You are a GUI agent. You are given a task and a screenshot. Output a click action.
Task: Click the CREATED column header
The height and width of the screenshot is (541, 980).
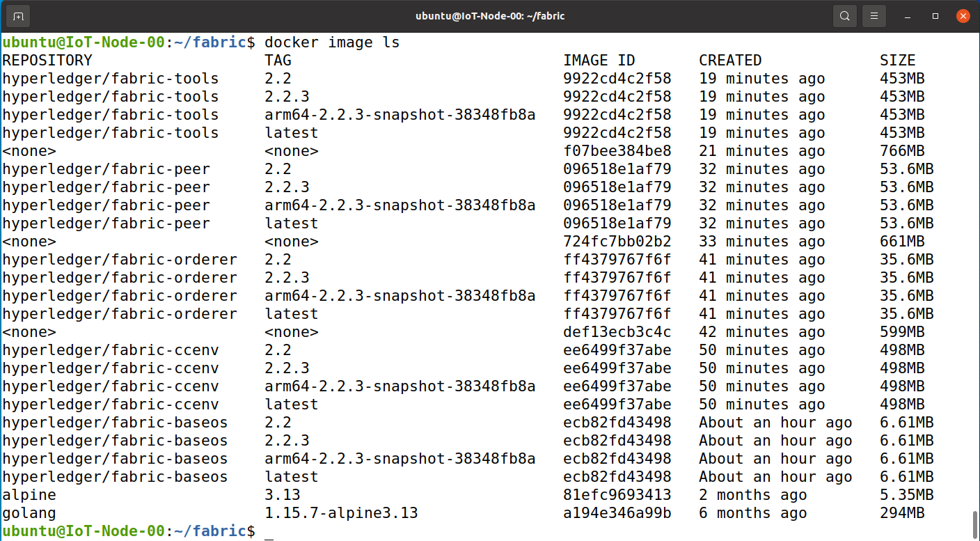click(730, 61)
